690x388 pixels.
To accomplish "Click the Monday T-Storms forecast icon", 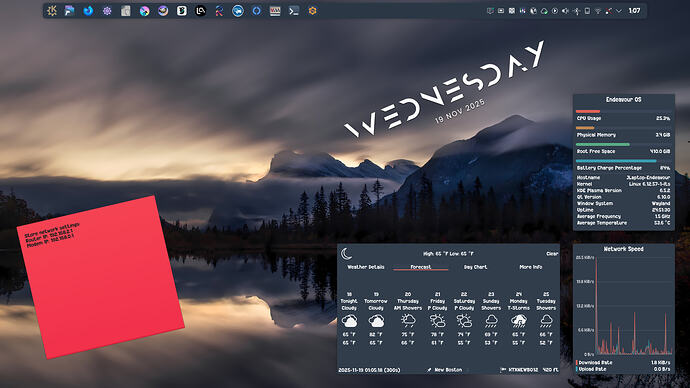I will pos(519,321).
